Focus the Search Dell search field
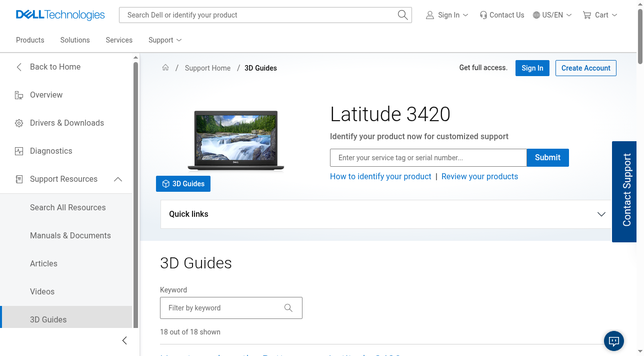Screen dimensions: 644x356 [x=257, y=15]
